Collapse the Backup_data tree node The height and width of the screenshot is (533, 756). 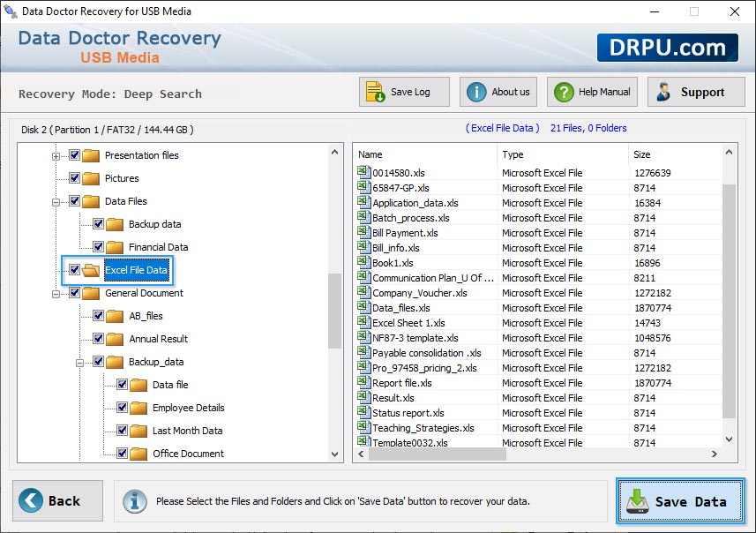click(80, 363)
